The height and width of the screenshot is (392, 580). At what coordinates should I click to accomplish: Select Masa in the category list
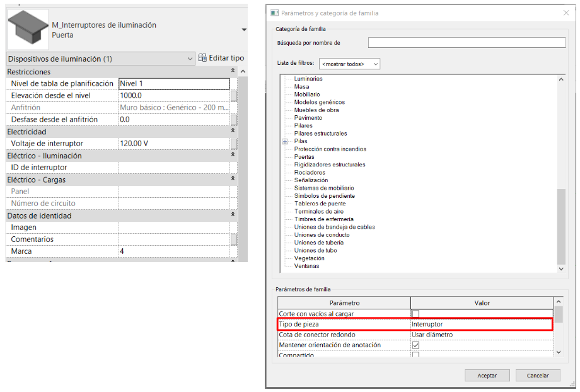301,86
